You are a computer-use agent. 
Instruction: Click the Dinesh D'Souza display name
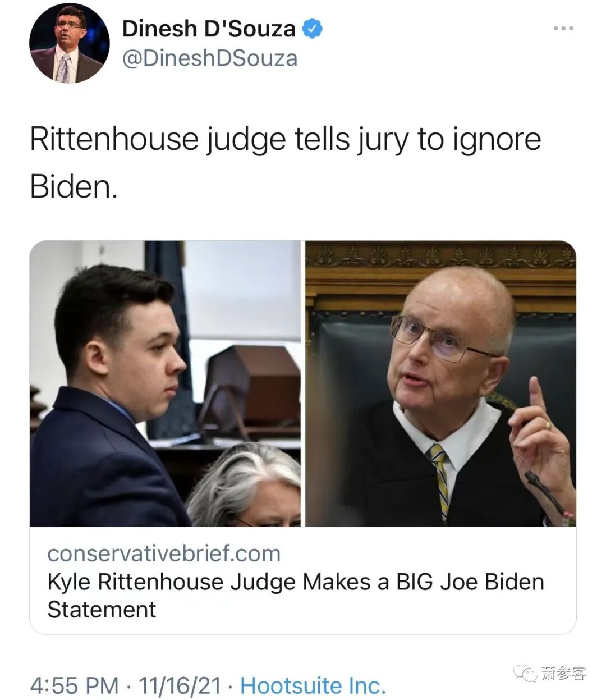[x=209, y=29]
